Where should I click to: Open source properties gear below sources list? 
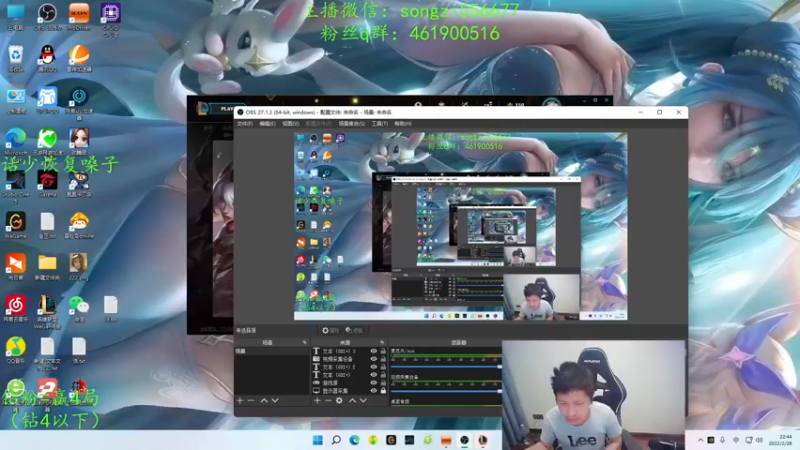[x=339, y=401]
